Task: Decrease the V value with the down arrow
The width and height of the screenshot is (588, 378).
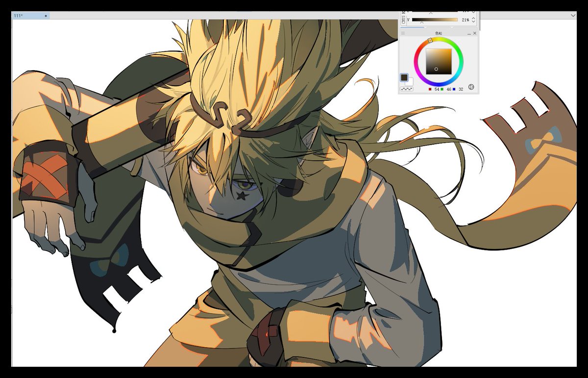Action: [473, 22]
